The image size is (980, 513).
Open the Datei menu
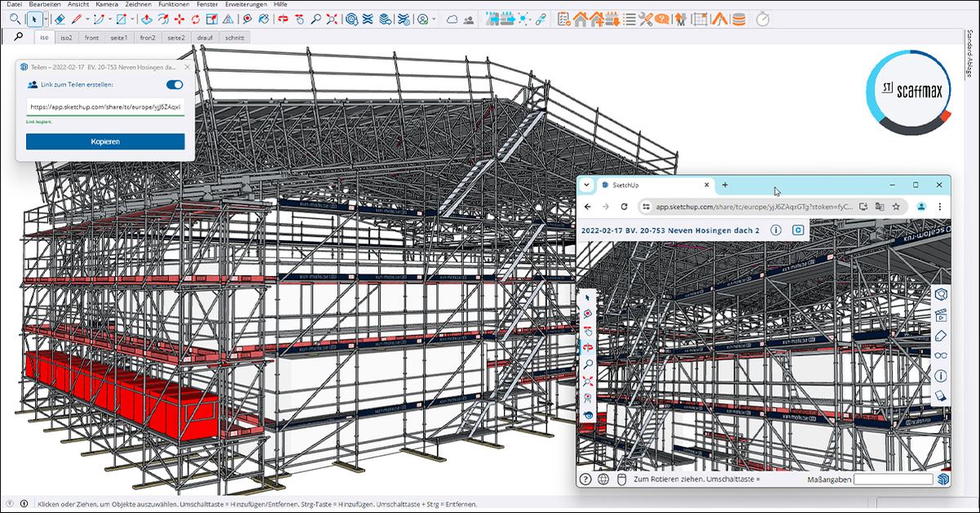pyautogui.click(x=14, y=4)
